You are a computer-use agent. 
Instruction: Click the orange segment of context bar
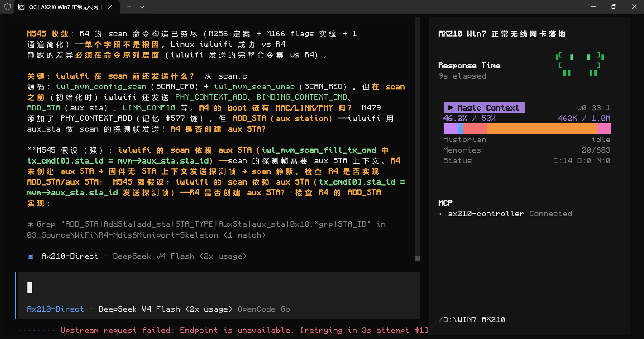(541, 129)
